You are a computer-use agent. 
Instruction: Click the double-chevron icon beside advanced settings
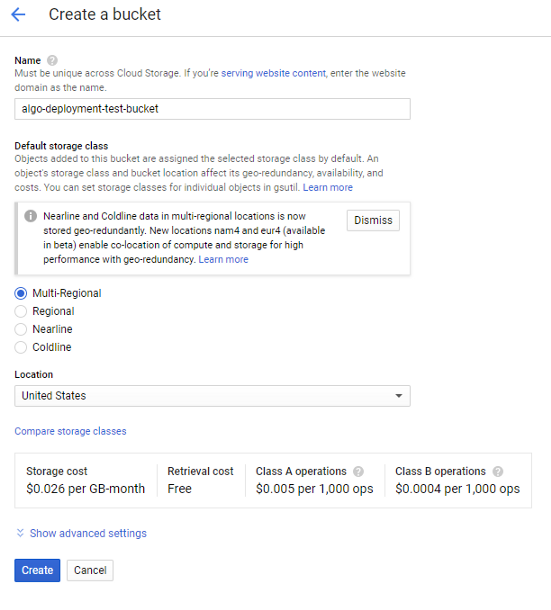(20, 533)
